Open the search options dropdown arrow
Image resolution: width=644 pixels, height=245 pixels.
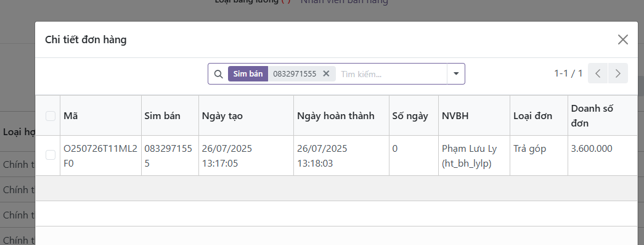[x=456, y=73]
